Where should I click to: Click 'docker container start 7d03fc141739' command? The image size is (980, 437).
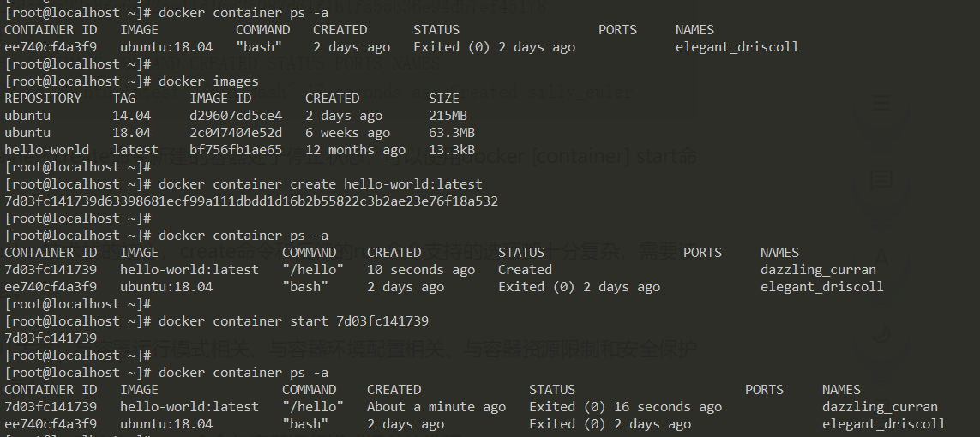[294, 320]
